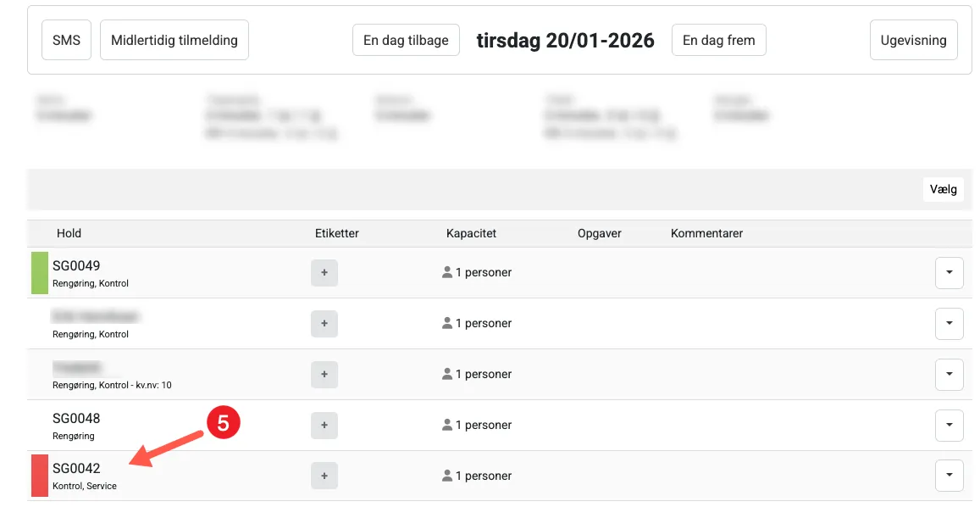This screenshot has width=980, height=518.
Task: Add a label to SG0042 using plus icon
Action: coord(324,476)
